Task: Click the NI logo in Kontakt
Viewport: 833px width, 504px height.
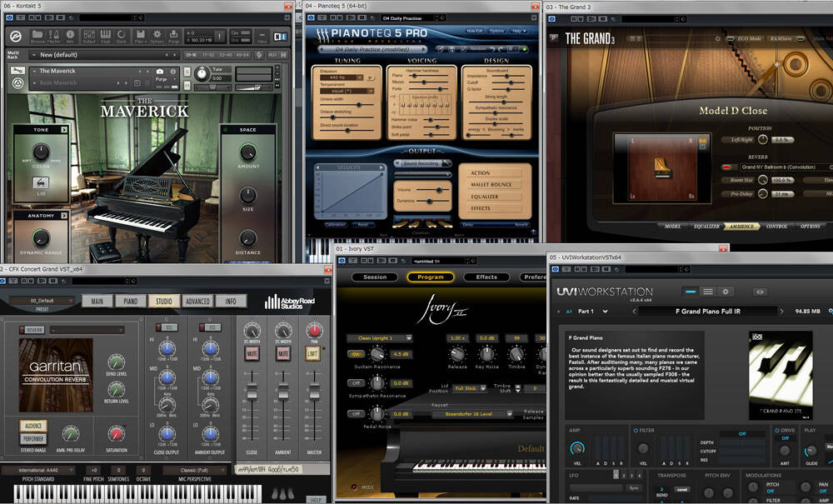Action: point(280,37)
